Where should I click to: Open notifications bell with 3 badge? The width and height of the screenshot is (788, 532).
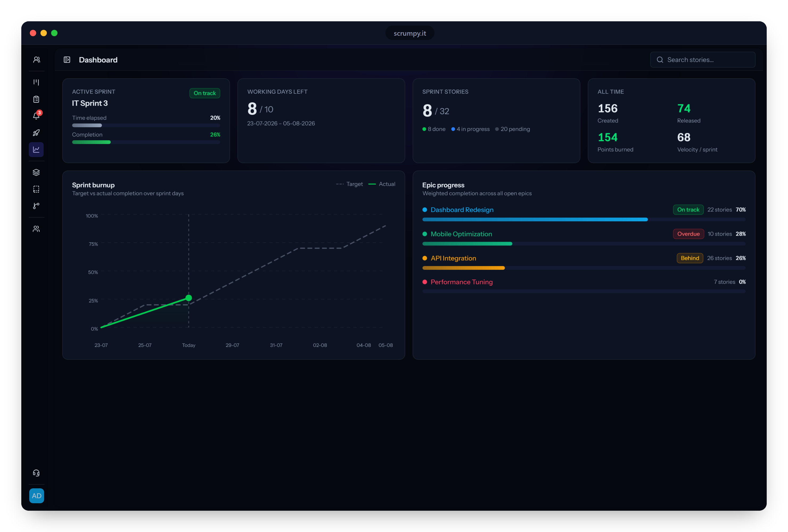click(37, 115)
